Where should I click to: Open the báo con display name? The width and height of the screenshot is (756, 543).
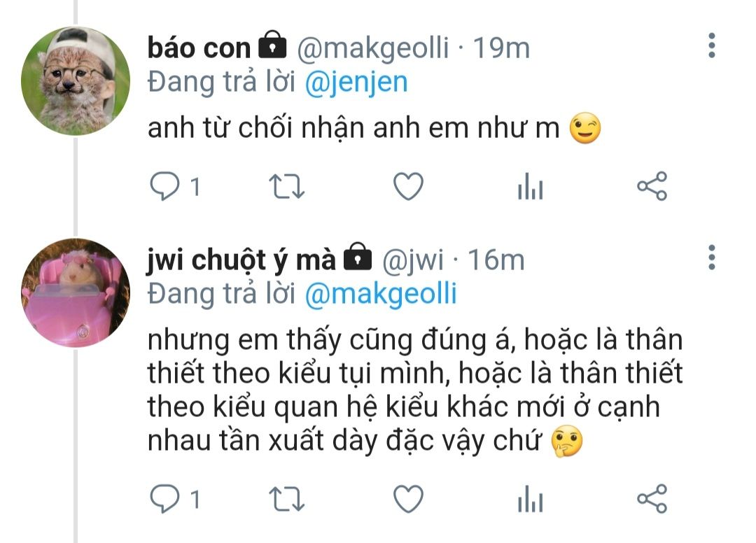199,48
